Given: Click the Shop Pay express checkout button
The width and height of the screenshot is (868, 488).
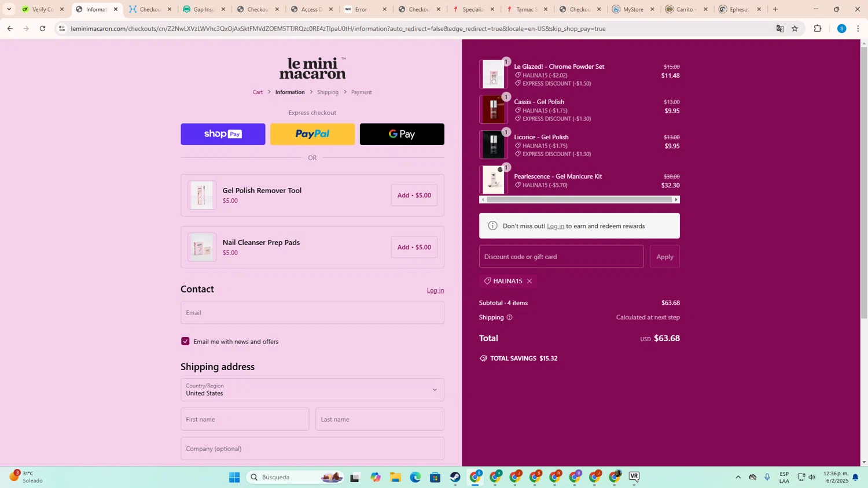Looking at the screenshot, I should tap(223, 134).
